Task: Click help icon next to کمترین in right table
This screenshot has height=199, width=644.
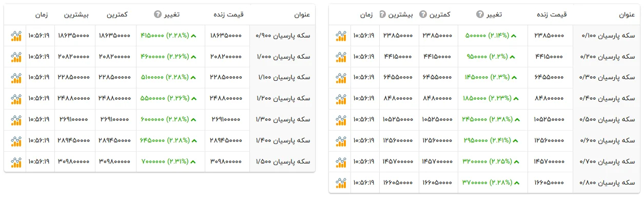Action: click(423, 14)
